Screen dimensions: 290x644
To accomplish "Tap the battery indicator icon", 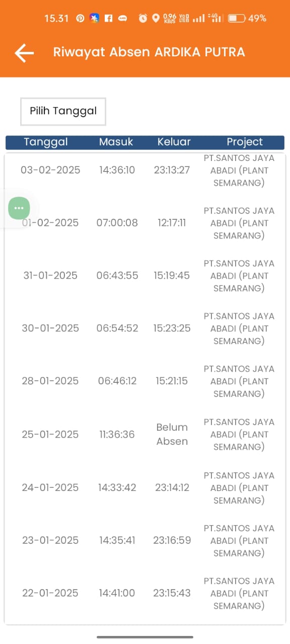I will click(237, 18).
